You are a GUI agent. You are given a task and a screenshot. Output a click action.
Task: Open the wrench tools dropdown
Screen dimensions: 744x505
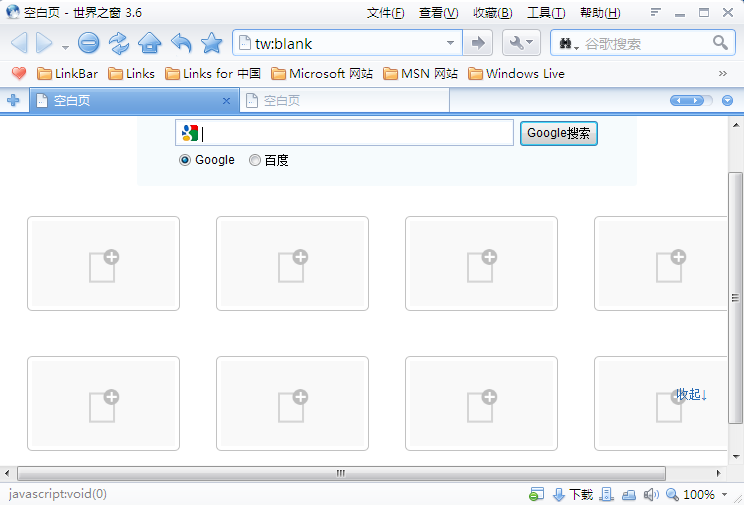point(521,43)
